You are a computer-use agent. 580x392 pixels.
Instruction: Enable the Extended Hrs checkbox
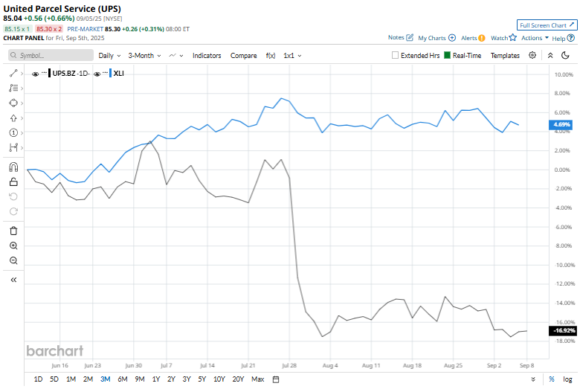(395, 55)
